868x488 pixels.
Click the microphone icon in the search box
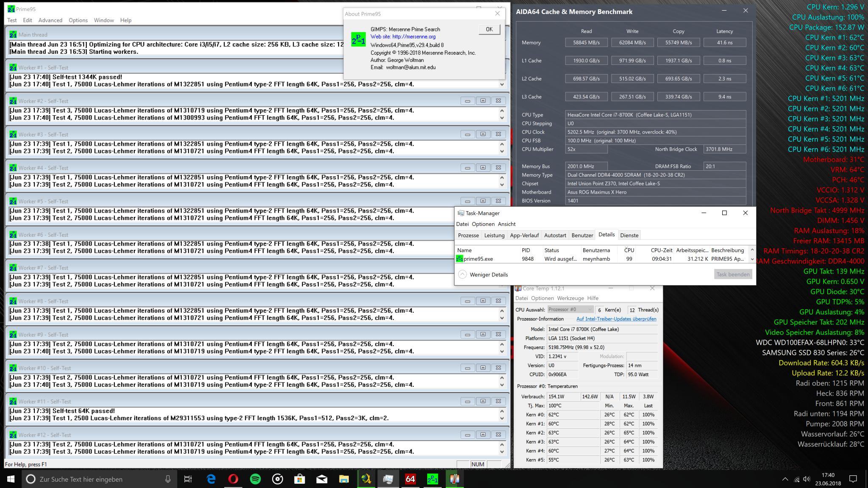click(168, 479)
